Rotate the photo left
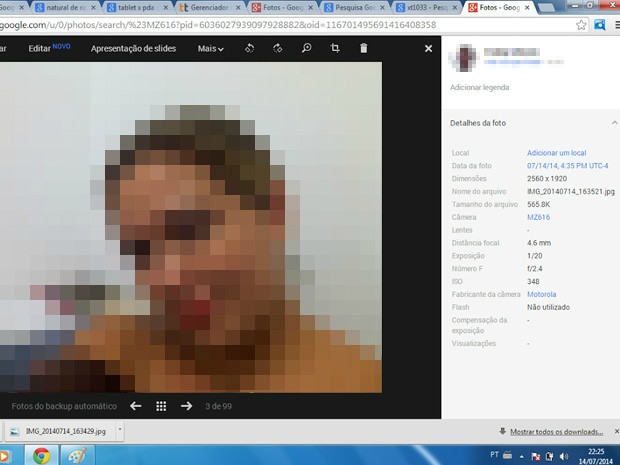 (x=250, y=48)
